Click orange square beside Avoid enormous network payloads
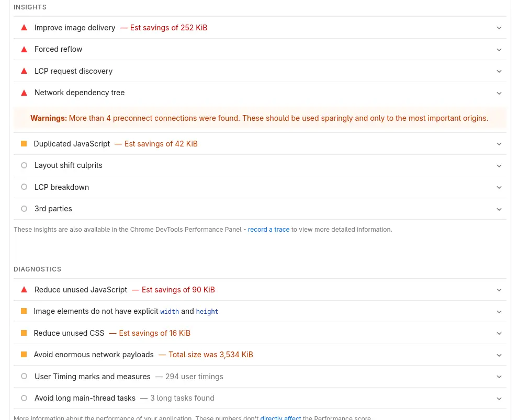The height and width of the screenshot is (420, 518). tap(24, 355)
